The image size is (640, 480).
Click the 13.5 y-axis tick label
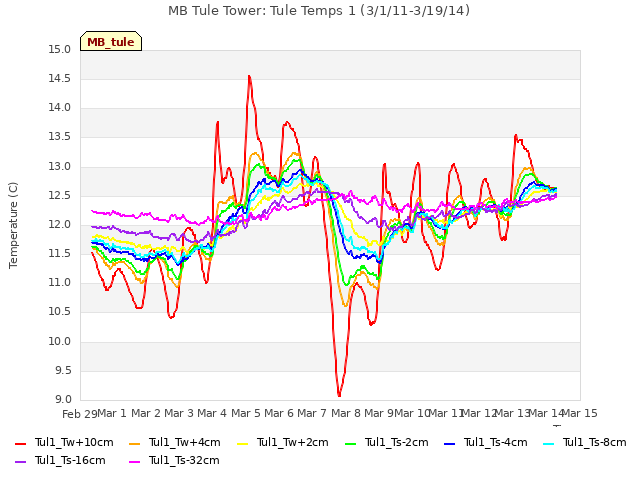[x=60, y=137]
